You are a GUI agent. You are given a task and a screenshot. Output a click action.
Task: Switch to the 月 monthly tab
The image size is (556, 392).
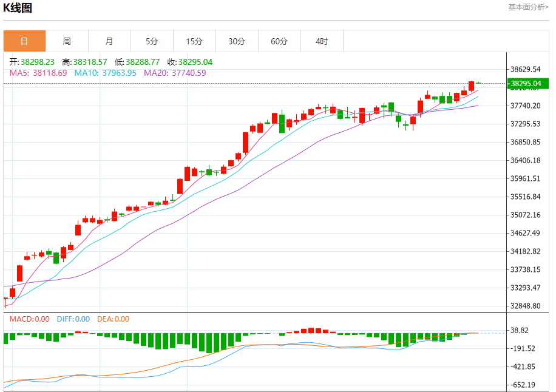coord(110,41)
